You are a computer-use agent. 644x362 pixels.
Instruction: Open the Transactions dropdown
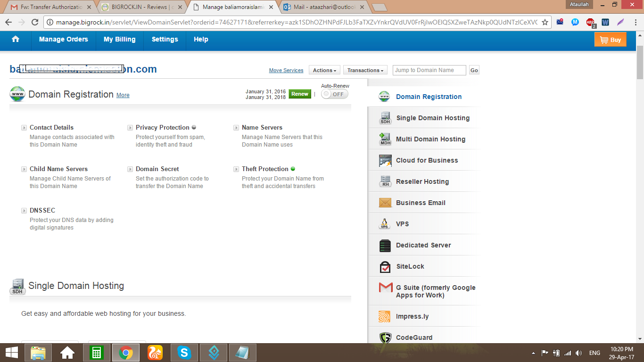click(x=365, y=70)
